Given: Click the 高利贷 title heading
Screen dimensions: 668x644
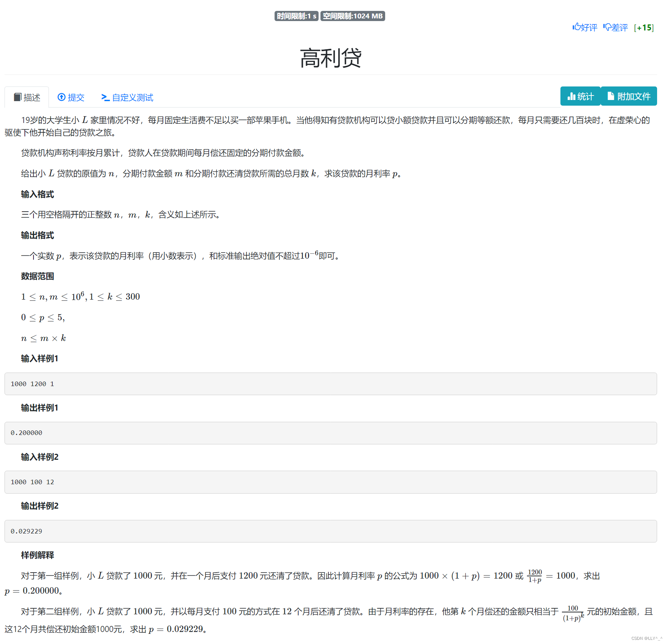Looking at the screenshot, I should pyautogui.click(x=331, y=58).
